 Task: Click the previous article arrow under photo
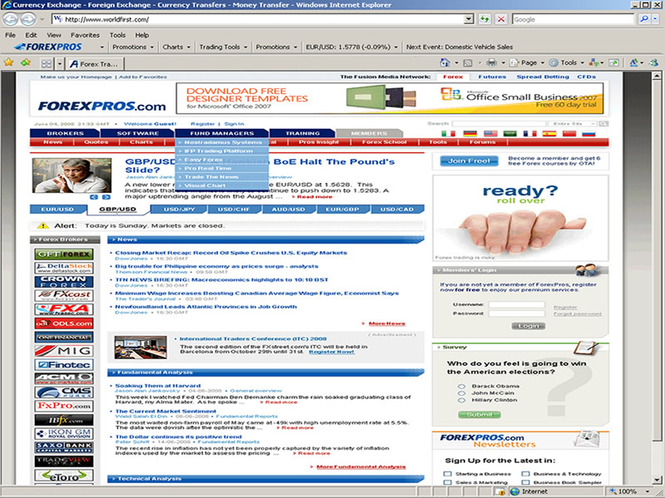(x=94, y=197)
